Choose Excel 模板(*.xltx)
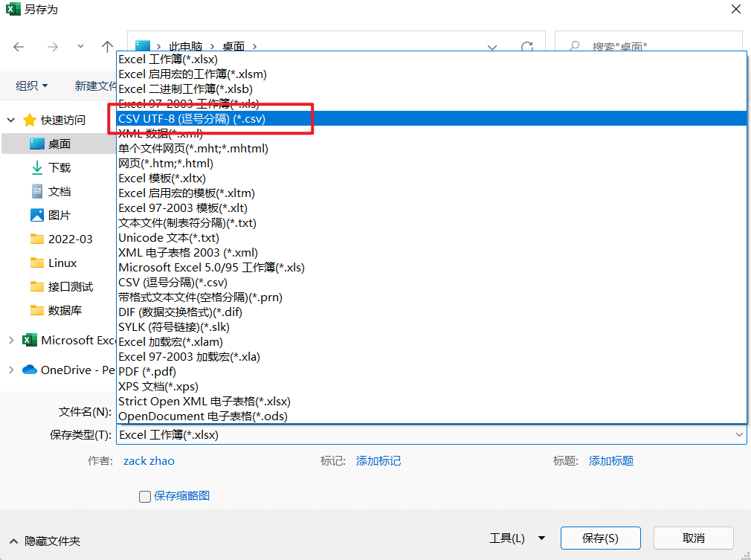Screen dimensions: 751x560 coord(431,178)
